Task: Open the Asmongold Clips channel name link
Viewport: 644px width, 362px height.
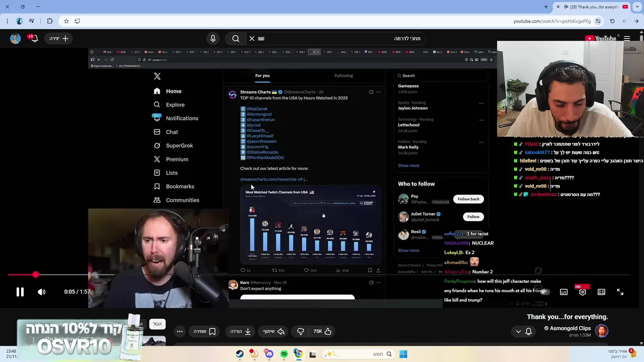Action: pos(570,328)
